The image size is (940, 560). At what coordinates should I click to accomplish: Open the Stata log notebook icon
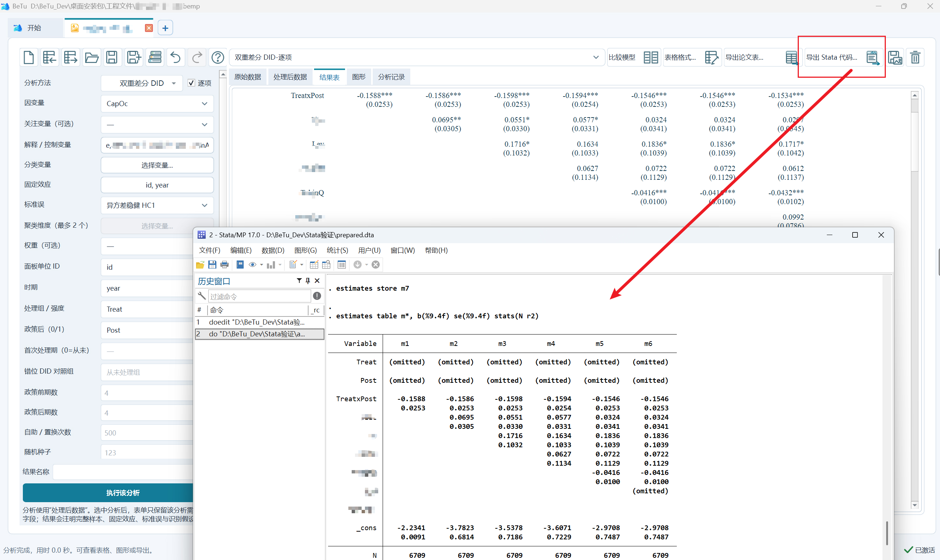coord(240,265)
